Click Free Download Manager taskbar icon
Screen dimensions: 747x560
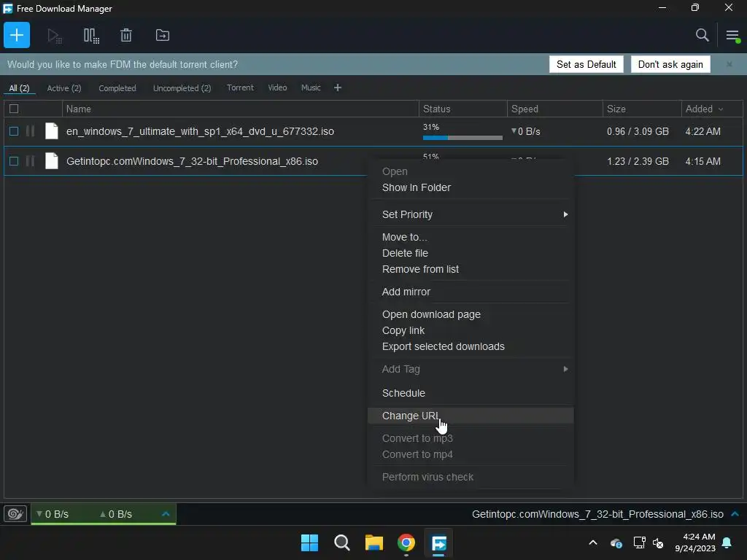point(438,543)
